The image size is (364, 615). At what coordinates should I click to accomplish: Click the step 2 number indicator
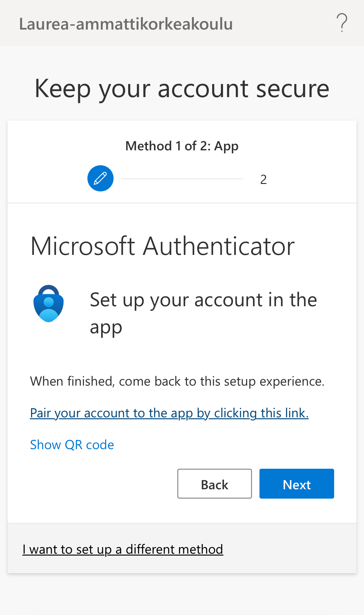coord(264,180)
